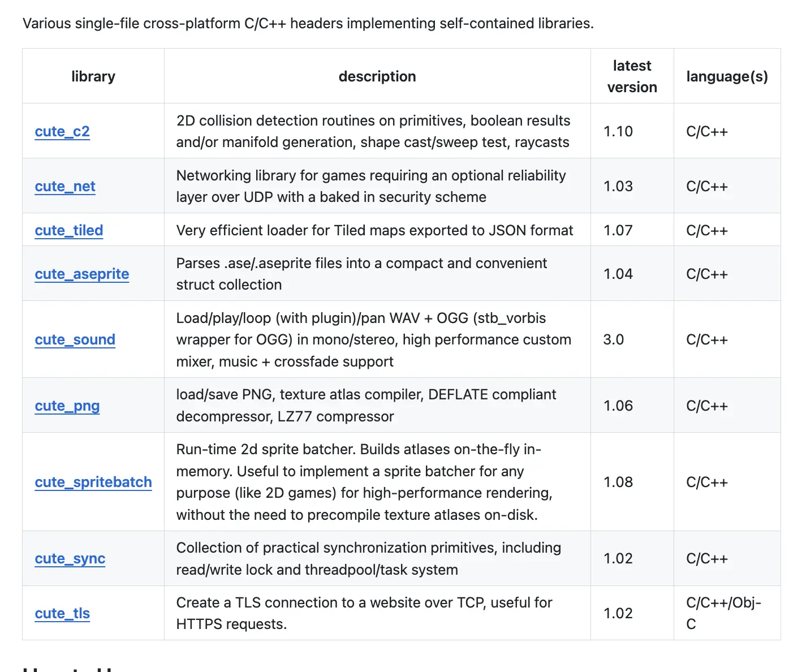This screenshot has height=672, width=802.
Task: Click the .ase/.aseprite parser description
Action: click(361, 274)
